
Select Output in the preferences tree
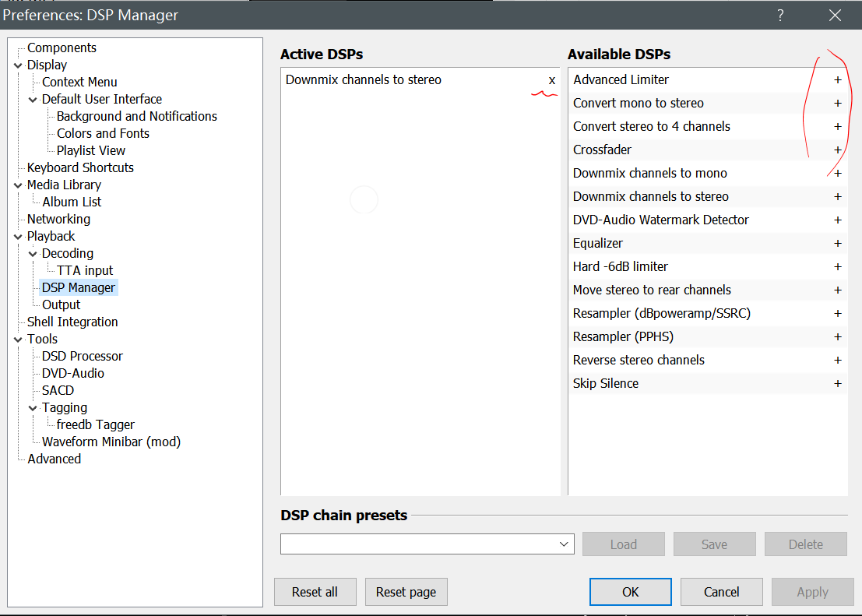click(61, 304)
